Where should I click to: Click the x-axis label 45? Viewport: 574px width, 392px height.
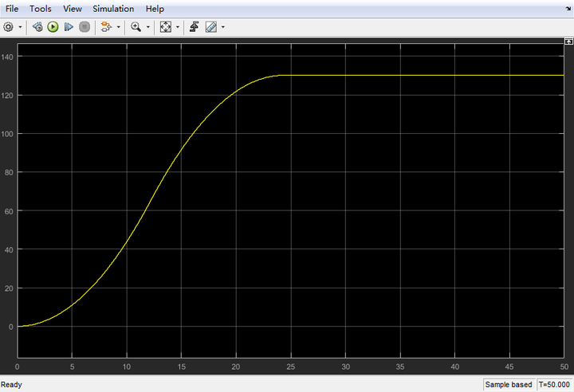(x=509, y=367)
